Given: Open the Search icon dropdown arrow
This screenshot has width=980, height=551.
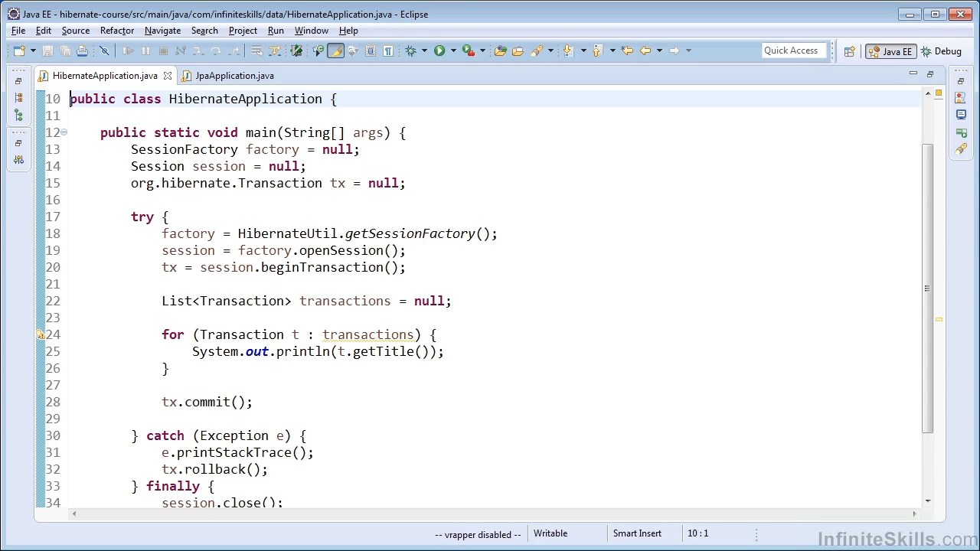Looking at the screenshot, I should tap(550, 51).
